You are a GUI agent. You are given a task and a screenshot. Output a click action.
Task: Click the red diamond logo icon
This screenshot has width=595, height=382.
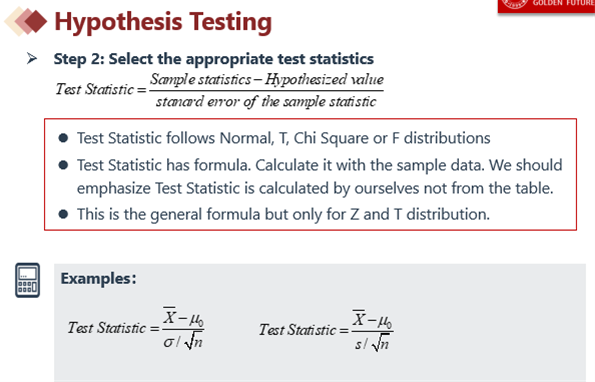pos(26,21)
